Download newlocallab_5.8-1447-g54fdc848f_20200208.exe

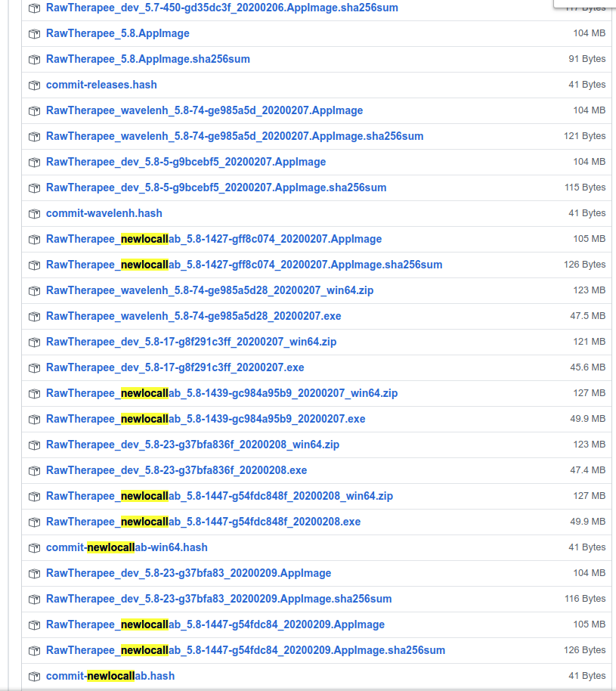tap(203, 522)
